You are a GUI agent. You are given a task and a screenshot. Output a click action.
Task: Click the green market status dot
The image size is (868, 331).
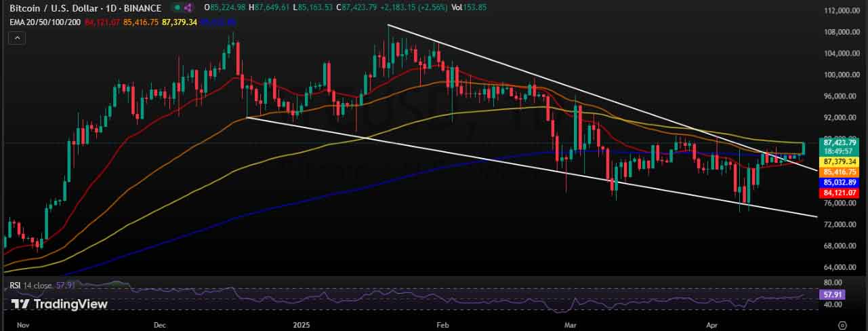click(x=177, y=8)
